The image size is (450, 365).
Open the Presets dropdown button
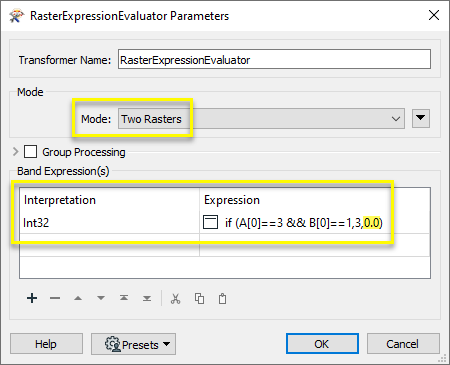(x=133, y=344)
